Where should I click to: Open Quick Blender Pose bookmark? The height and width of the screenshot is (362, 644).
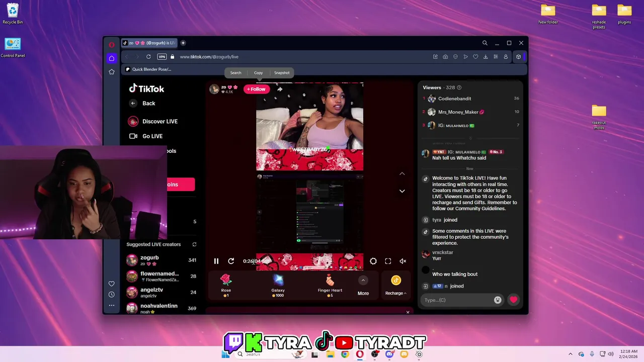[x=148, y=69]
